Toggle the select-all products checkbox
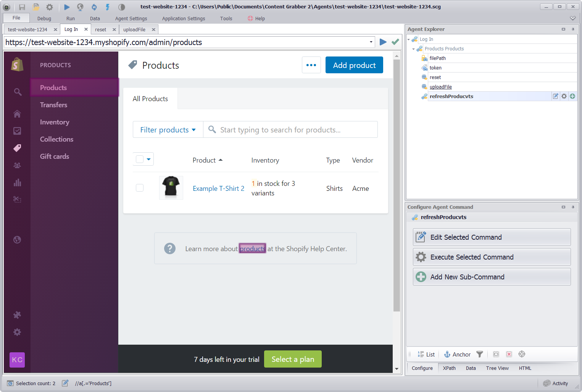The height and width of the screenshot is (392, 582). pos(140,159)
